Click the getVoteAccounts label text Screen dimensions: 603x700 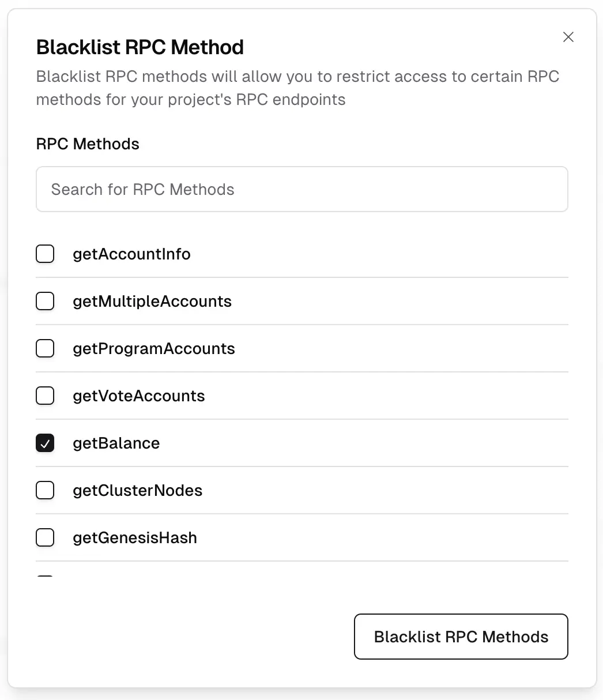pyautogui.click(x=138, y=396)
